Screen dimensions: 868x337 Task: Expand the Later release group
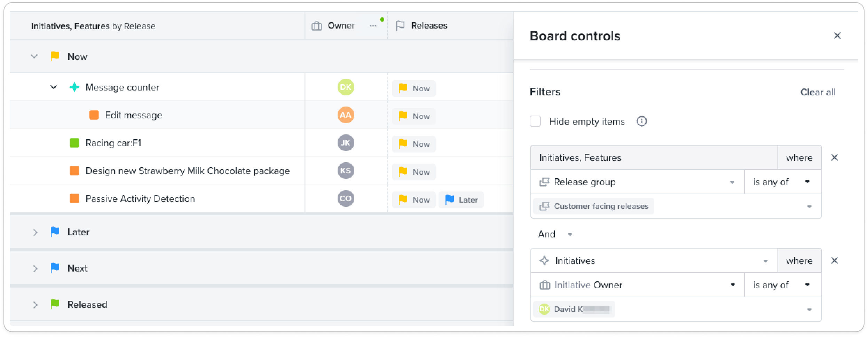(x=35, y=232)
